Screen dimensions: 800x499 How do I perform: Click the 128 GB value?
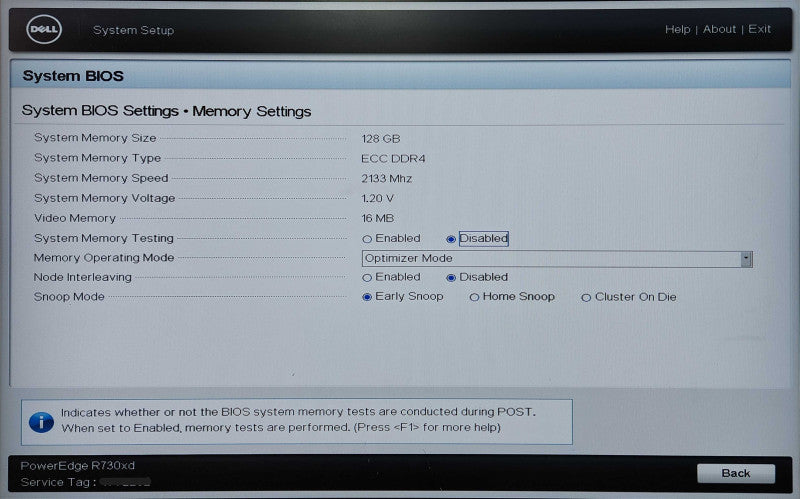point(381,139)
